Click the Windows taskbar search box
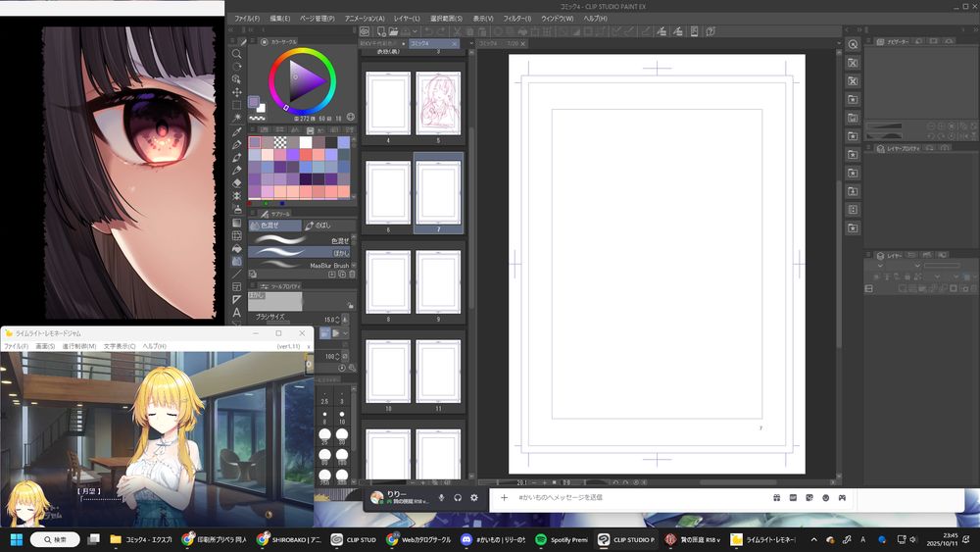 [x=55, y=539]
